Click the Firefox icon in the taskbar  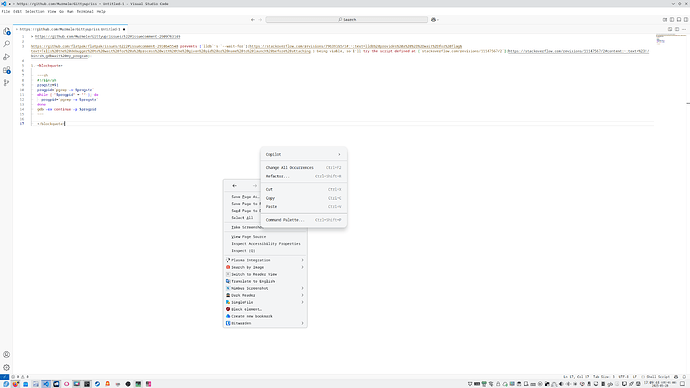(15, 384)
